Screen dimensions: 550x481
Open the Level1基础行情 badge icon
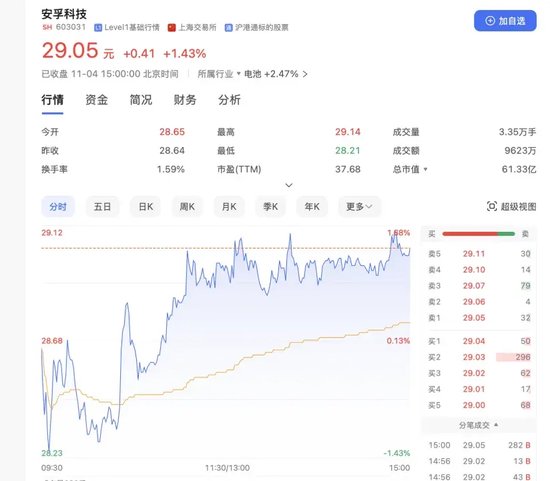click(98, 28)
